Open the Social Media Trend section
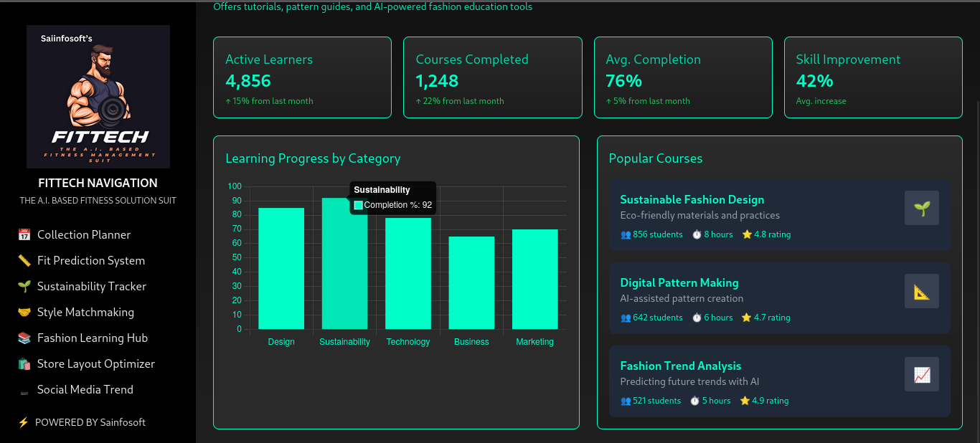Screen dimensions: 980x443 point(85,390)
